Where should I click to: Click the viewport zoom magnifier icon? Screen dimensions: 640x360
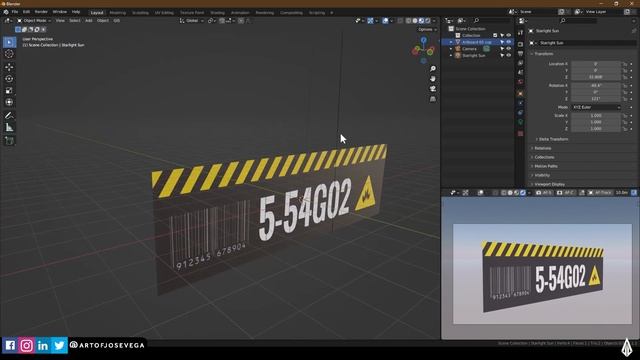[433, 69]
